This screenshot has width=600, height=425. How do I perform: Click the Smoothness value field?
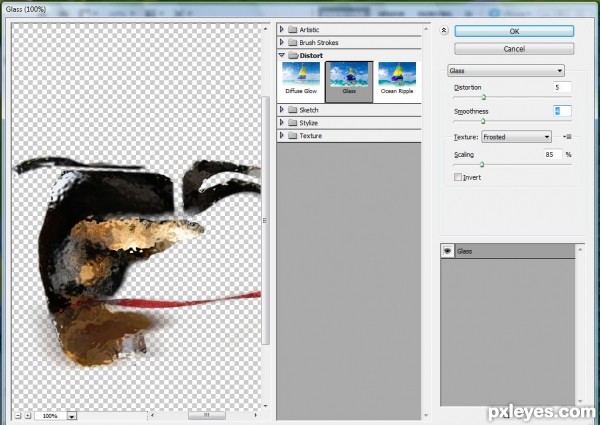pos(562,111)
